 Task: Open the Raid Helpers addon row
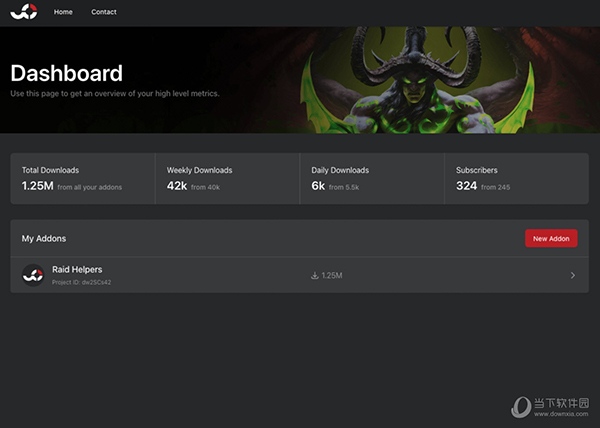click(x=299, y=275)
